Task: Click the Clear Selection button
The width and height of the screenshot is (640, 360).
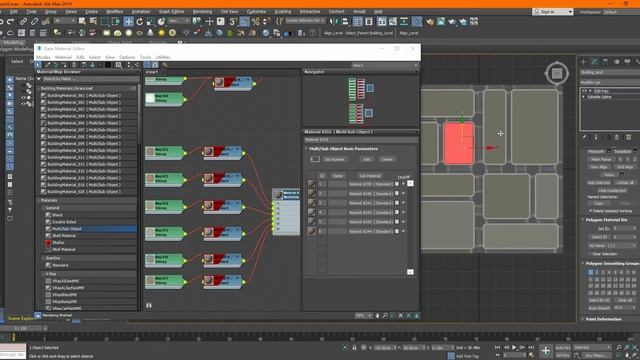Action: (x=604, y=254)
